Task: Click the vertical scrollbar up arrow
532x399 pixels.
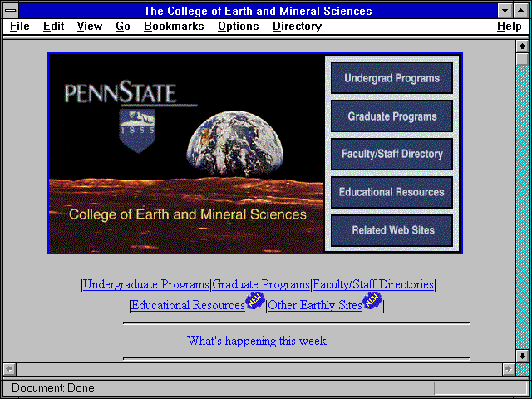Action: pyautogui.click(x=522, y=47)
